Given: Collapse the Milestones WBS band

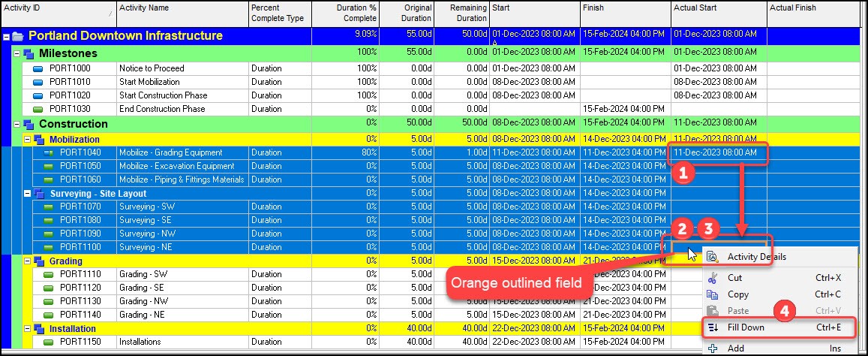Looking at the screenshot, I should pyautogui.click(x=17, y=54).
